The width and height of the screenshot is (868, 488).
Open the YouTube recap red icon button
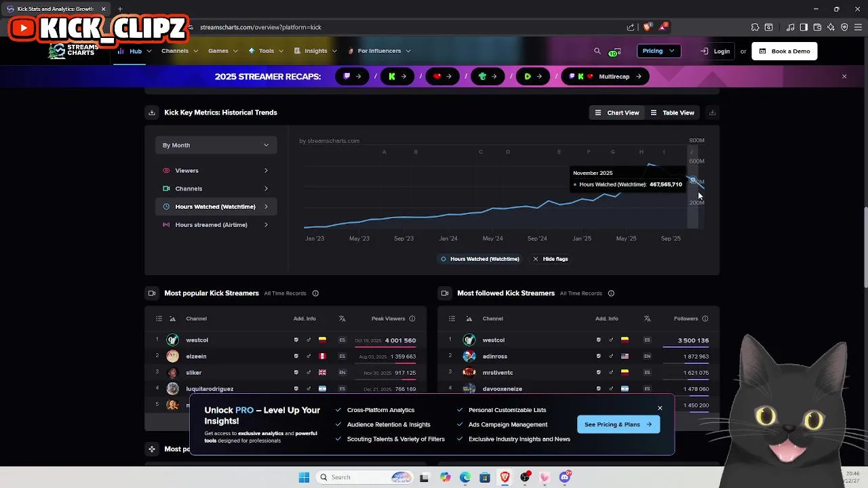pyautogui.click(x=443, y=77)
